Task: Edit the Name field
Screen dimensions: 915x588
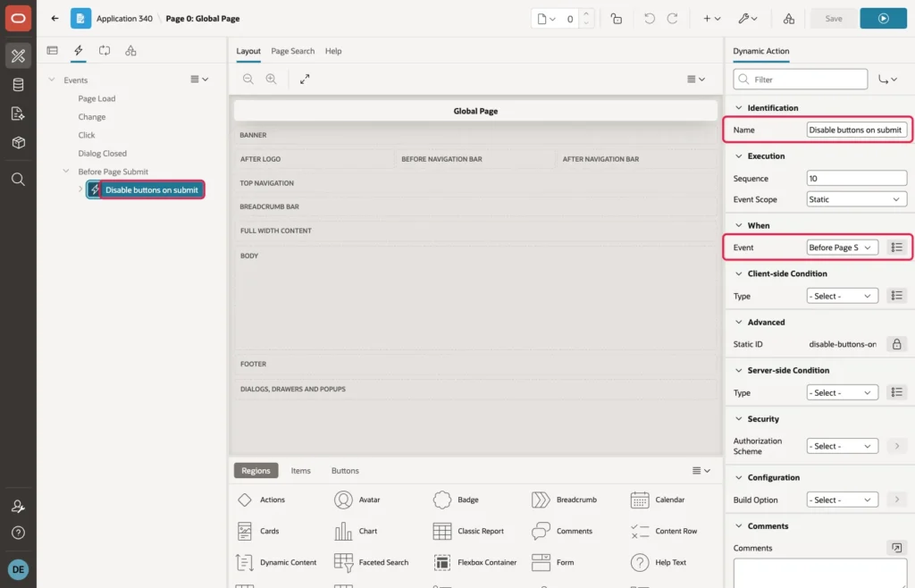Action: coord(856,130)
